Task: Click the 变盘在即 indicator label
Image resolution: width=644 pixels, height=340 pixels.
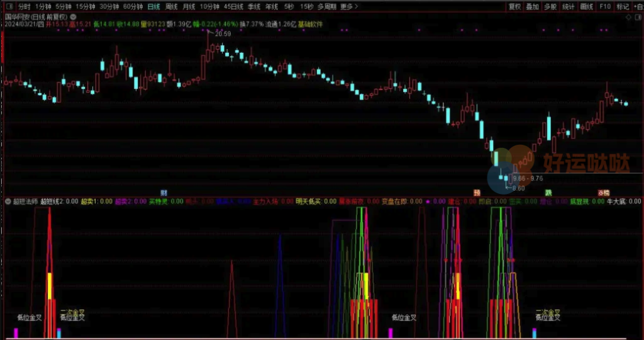Action: [x=402, y=201]
